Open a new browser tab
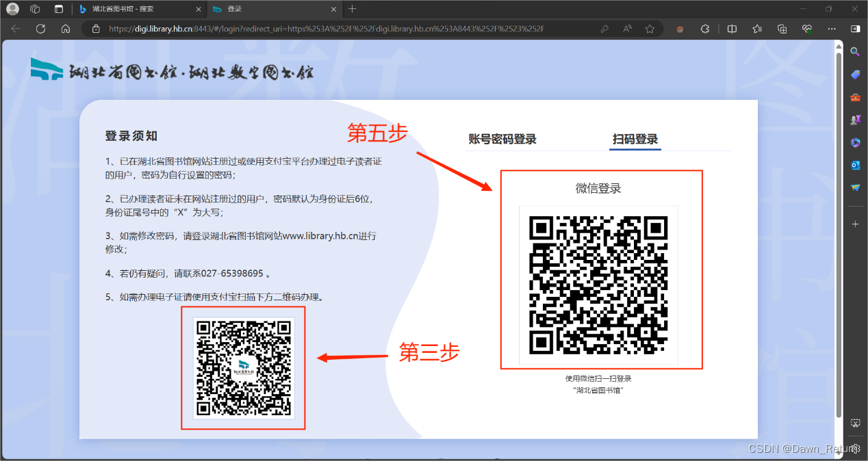868x461 pixels. 352,9
